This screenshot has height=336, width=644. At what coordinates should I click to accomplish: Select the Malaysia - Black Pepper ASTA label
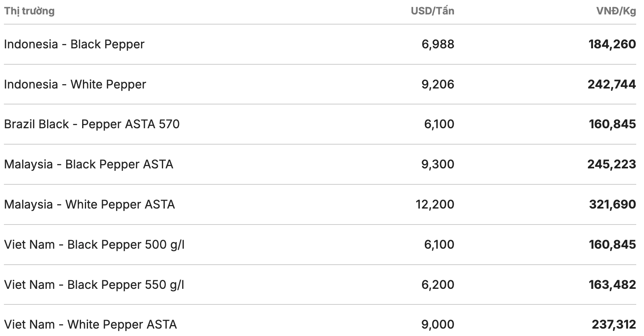point(88,164)
